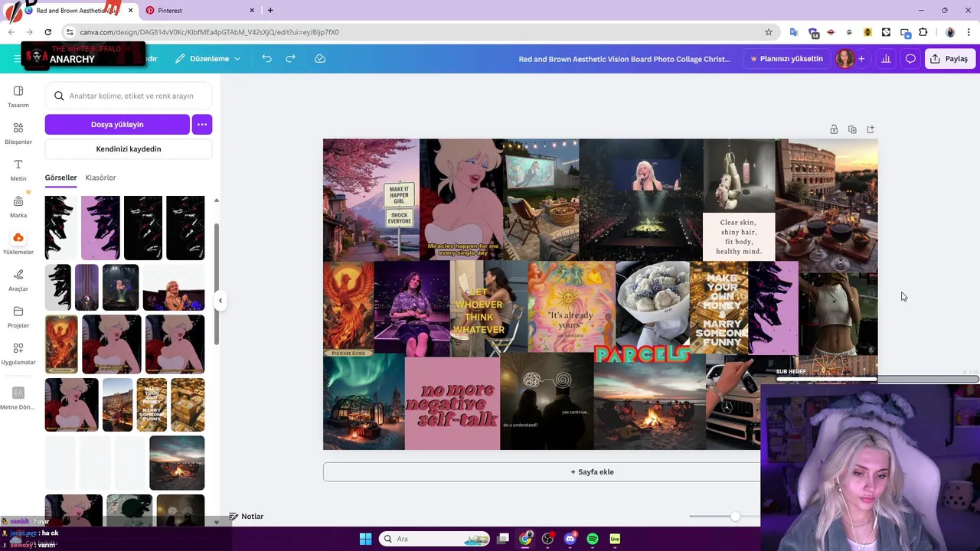
Task: Select the Colosseum wine photo on canvas
Action: point(827,205)
